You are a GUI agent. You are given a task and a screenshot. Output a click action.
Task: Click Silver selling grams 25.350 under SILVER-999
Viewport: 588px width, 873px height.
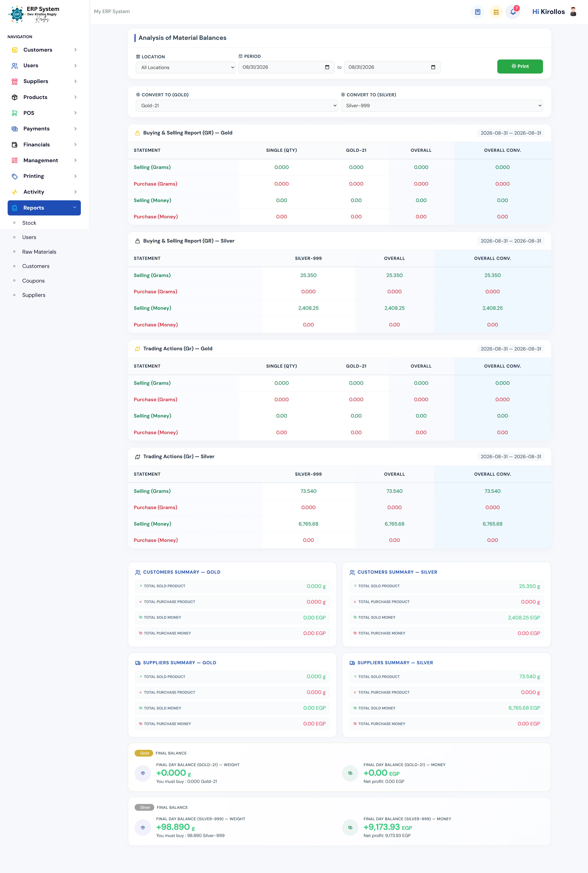(x=308, y=275)
